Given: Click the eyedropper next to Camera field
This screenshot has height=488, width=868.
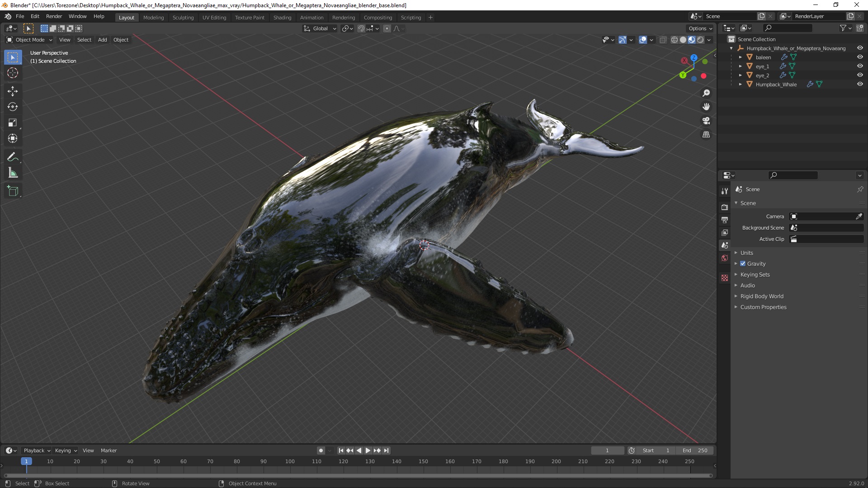Looking at the screenshot, I should point(859,216).
